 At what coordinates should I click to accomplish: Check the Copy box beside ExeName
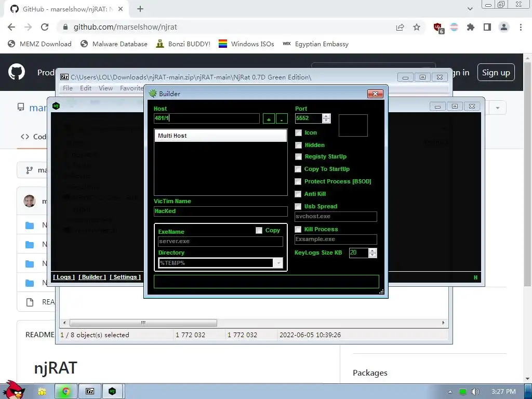pyautogui.click(x=259, y=230)
